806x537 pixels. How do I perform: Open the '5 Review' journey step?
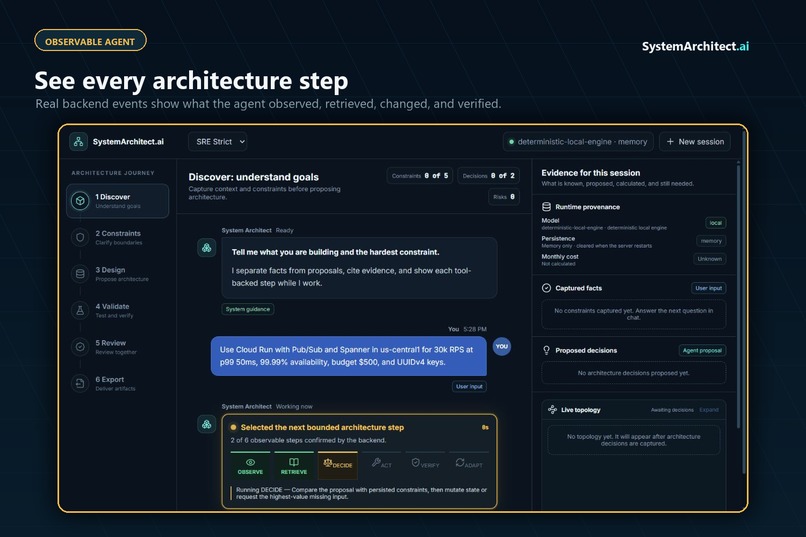click(118, 347)
